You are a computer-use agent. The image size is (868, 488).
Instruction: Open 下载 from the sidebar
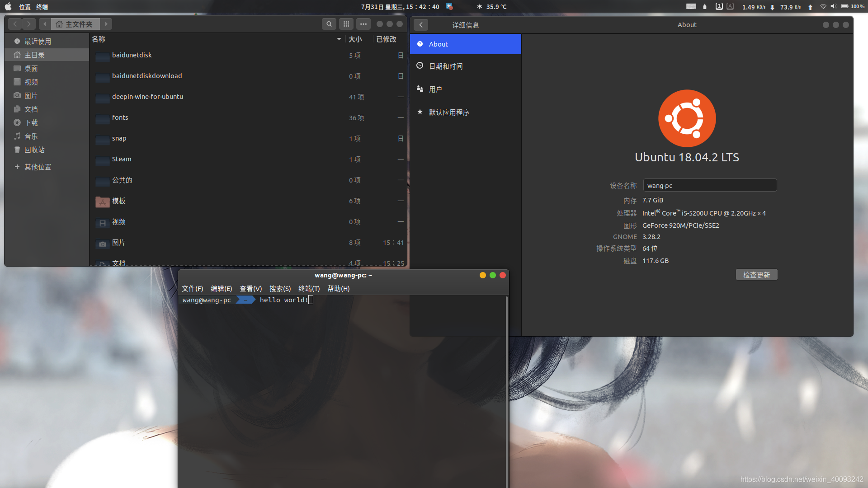47,122
